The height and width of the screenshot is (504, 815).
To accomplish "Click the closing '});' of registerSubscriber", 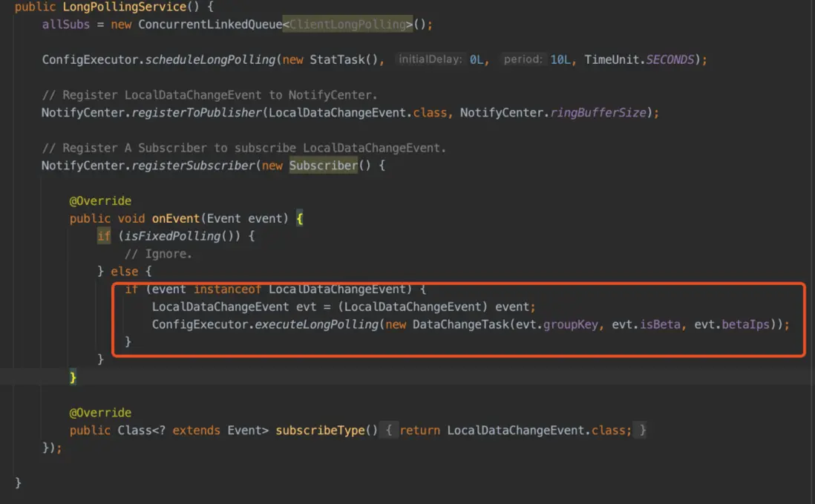I will pyautogui.click(x=52, y=448).
